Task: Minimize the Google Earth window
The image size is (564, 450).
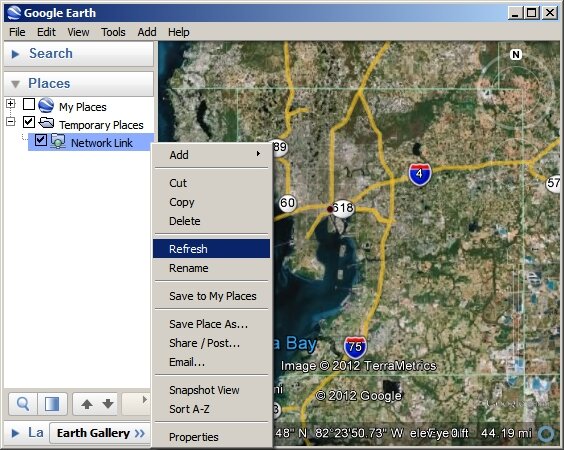Action: tap(515, 14)
